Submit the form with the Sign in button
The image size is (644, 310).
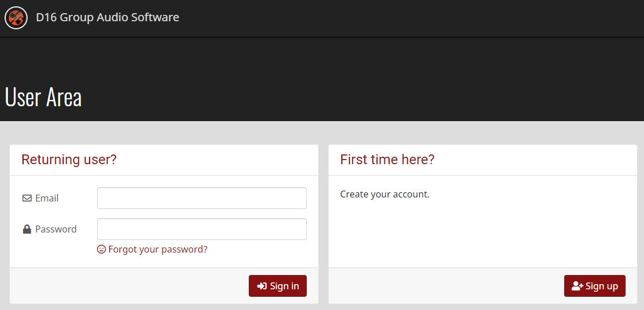[x=277, y=286]
